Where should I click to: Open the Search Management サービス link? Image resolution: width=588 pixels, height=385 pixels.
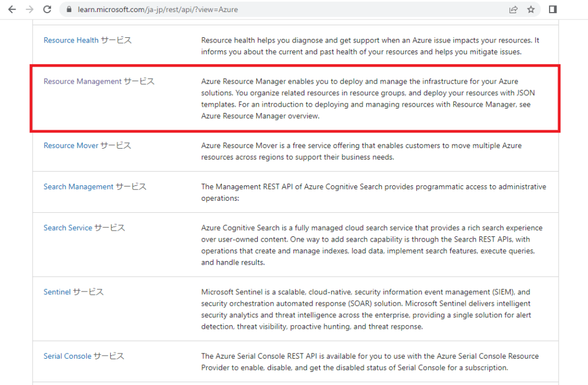point(95,186)
